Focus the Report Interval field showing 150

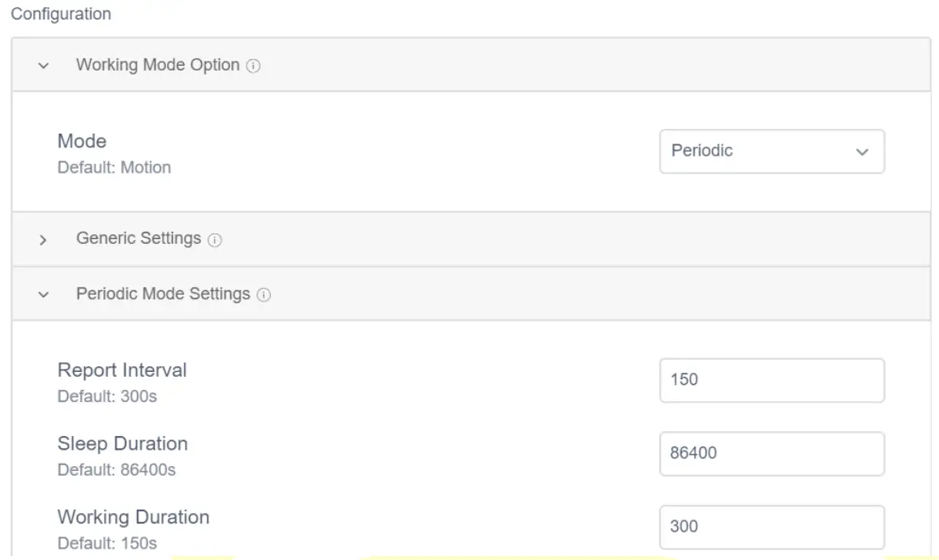(771, 380)
